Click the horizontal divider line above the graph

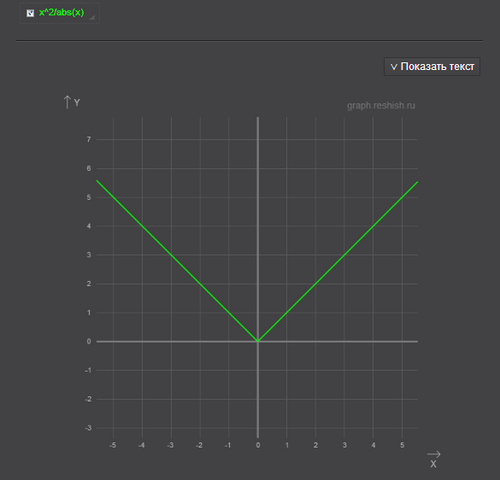pyautogui.click(x=249, y=41)
